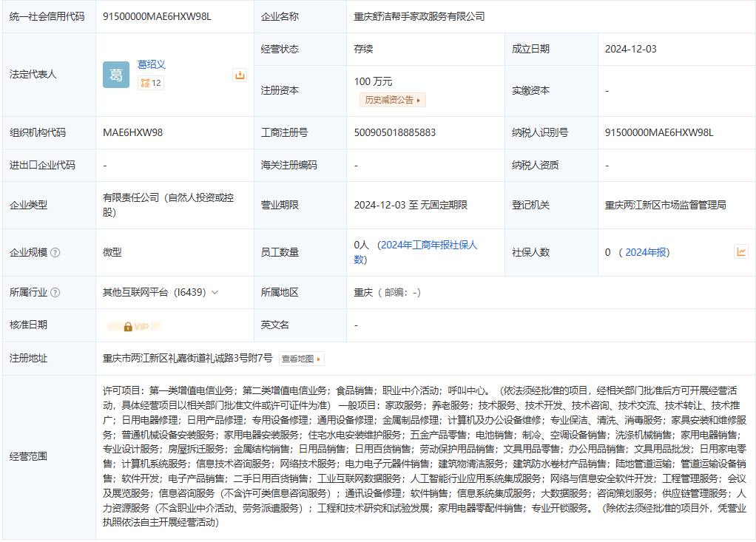Image resolution: width=756 pixels, height=542 pixels.
Task: Click the 经营范围 description text
Action: click(425, 456)
